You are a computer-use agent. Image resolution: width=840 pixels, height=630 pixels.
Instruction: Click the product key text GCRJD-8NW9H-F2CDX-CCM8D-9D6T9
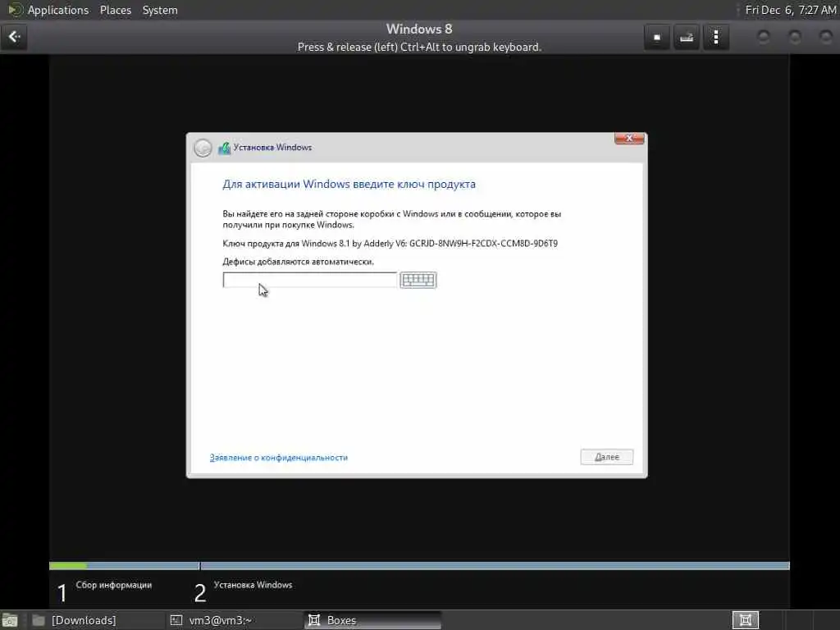[483, 243]
